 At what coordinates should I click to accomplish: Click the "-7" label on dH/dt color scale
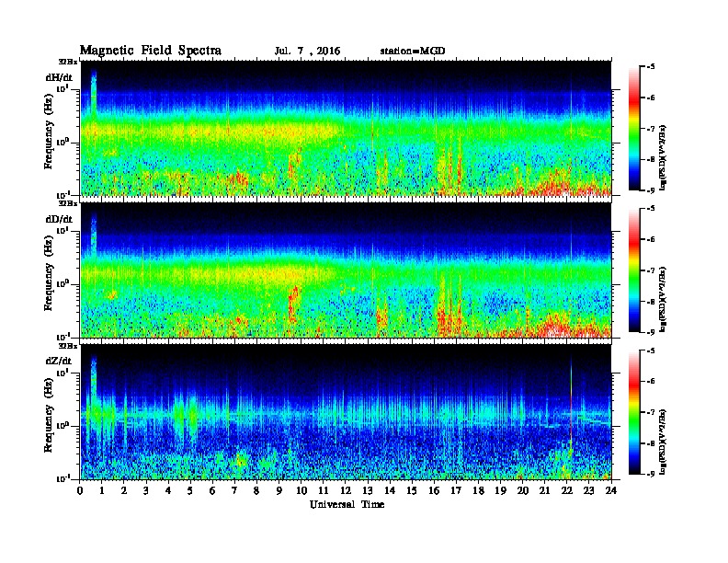[650, 129]
